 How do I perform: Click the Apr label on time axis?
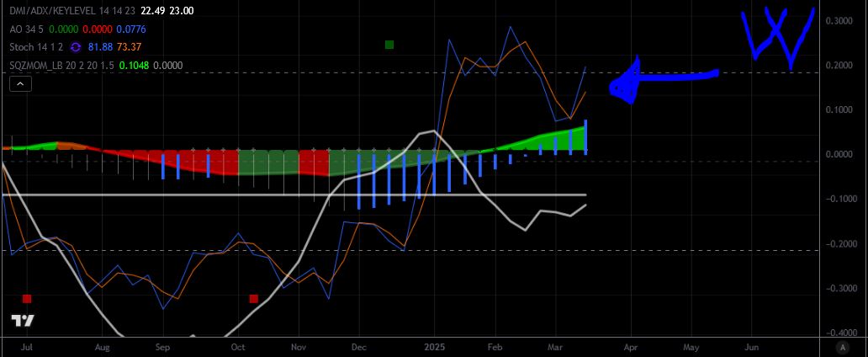(x=631, y=347)
